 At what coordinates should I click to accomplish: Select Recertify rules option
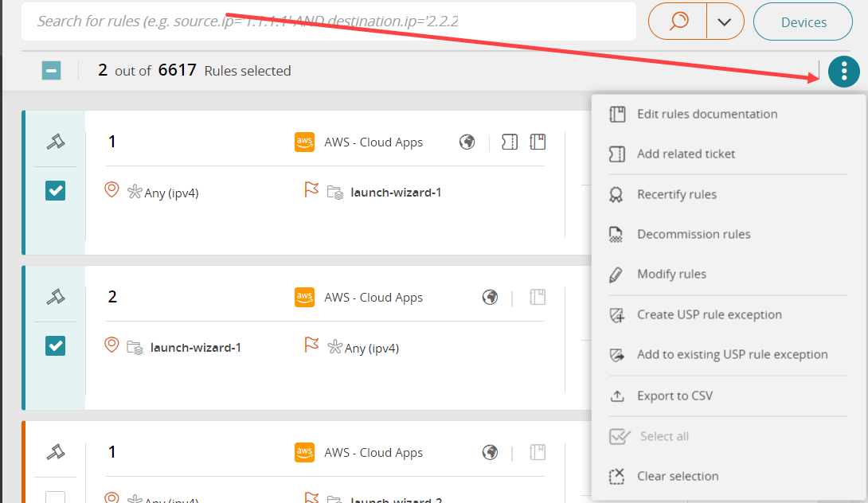click(676, 194)
